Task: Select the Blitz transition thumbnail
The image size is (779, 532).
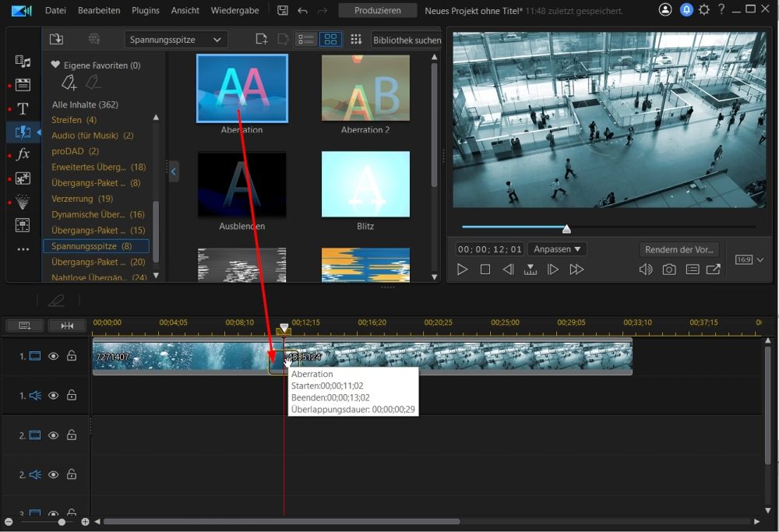Action: pyautogui.click(x=365, y=185)
